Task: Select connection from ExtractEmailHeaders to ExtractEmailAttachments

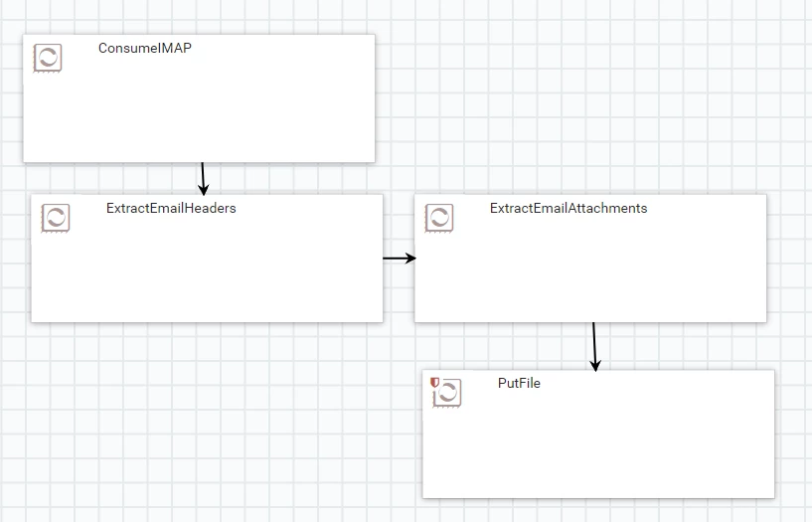Action: (x=400, y=258)
